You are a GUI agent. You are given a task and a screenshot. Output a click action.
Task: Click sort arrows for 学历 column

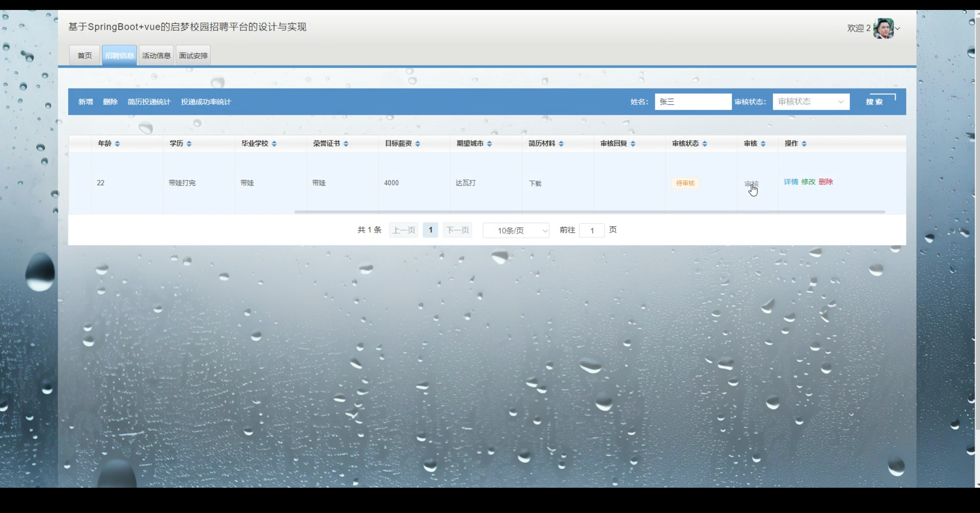[189, 144]
